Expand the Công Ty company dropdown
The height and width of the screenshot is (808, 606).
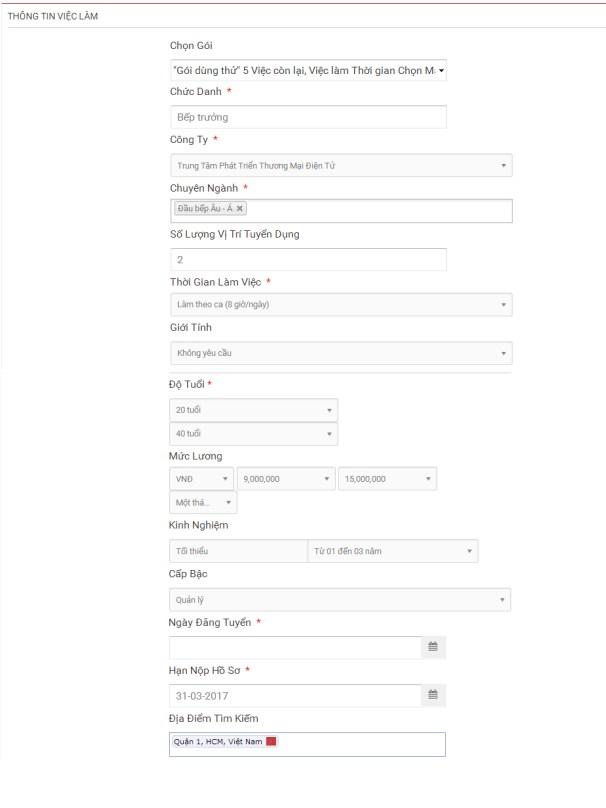click(x=341, y=166)
